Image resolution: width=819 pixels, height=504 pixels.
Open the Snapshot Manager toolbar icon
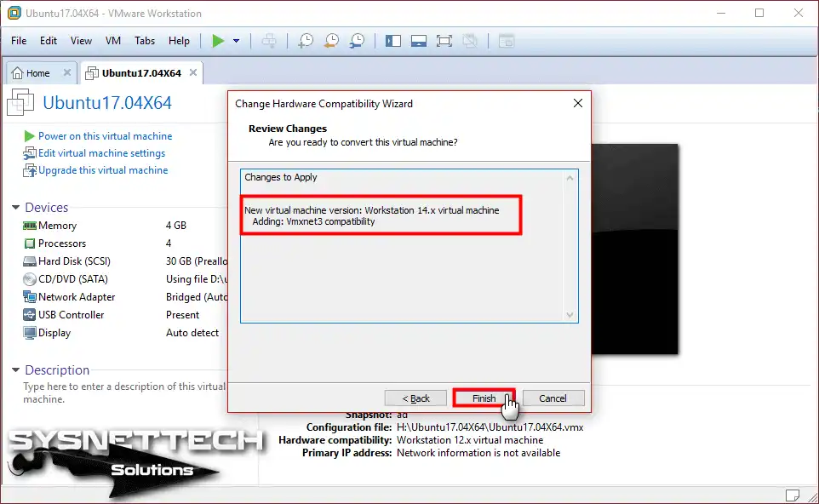[x=358, y=41]
